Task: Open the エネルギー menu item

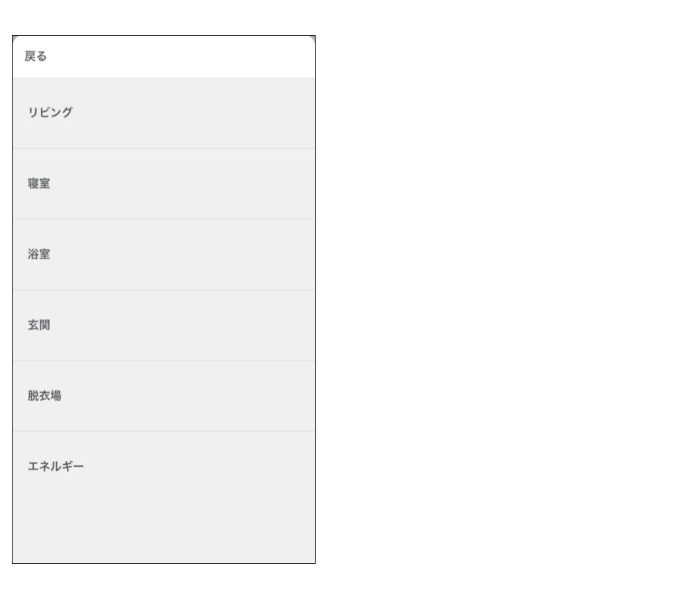Action: [x=56, y=467]
